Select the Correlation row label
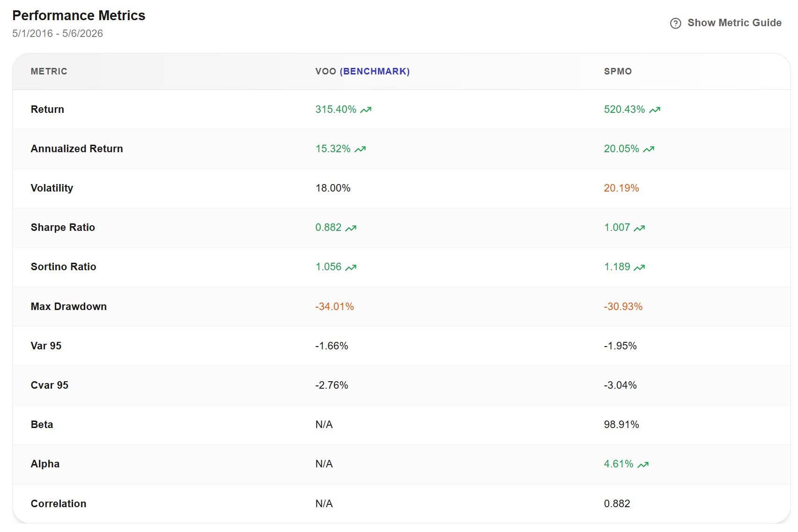 59,503
